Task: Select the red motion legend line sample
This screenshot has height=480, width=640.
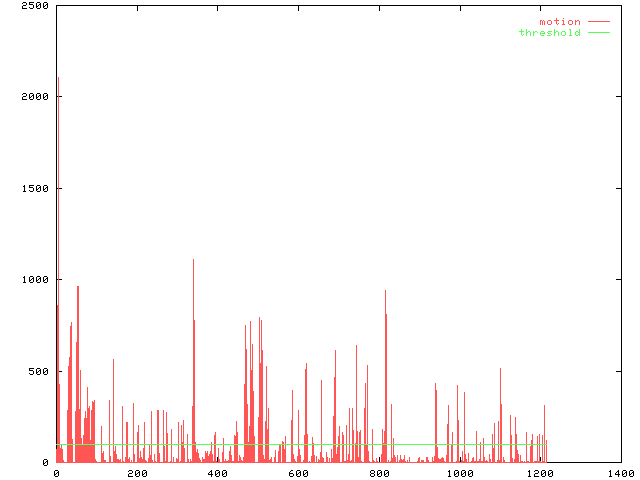Action: [x=598, y=21]
